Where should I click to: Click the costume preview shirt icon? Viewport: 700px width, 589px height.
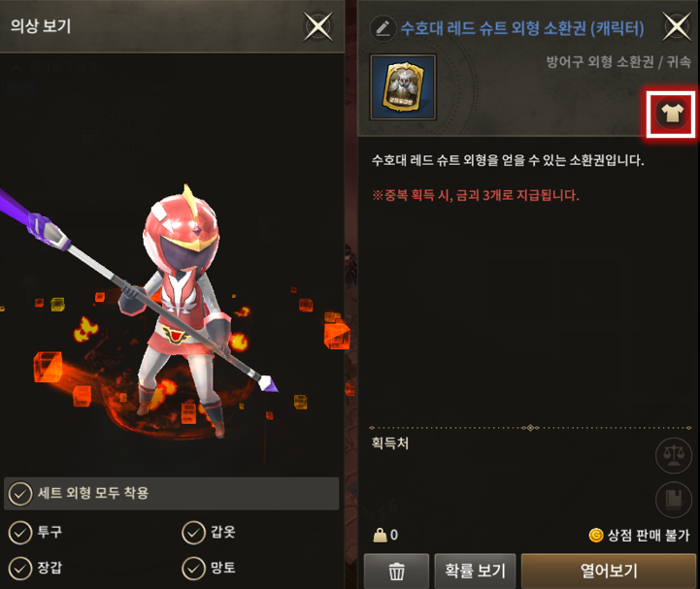coord(672,114)
